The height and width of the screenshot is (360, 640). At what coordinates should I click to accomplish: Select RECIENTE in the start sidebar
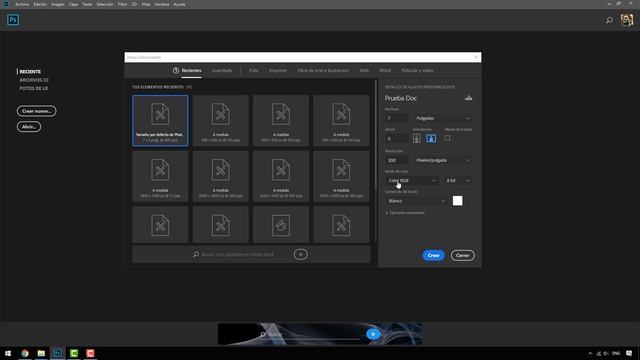tap(30, 71)
